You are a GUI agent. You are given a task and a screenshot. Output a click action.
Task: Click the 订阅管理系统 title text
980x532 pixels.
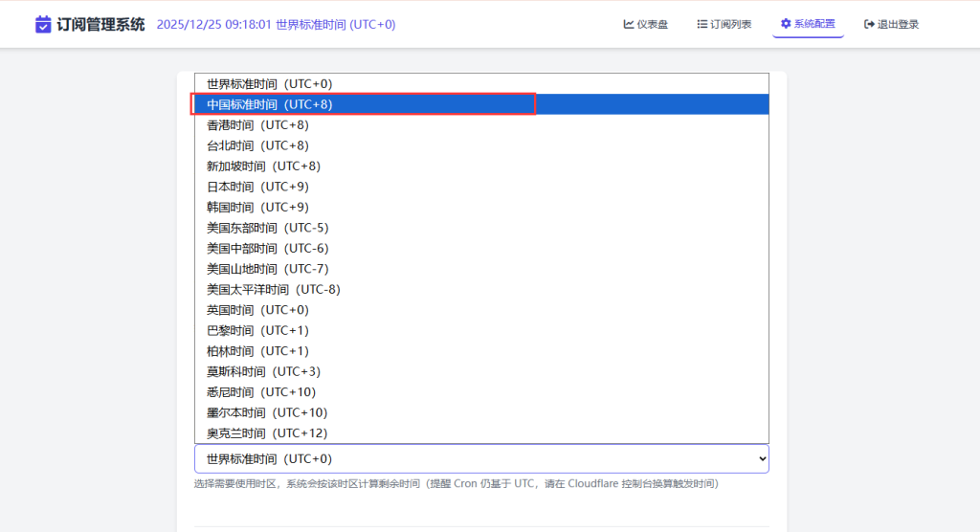[x=101, y=24]
